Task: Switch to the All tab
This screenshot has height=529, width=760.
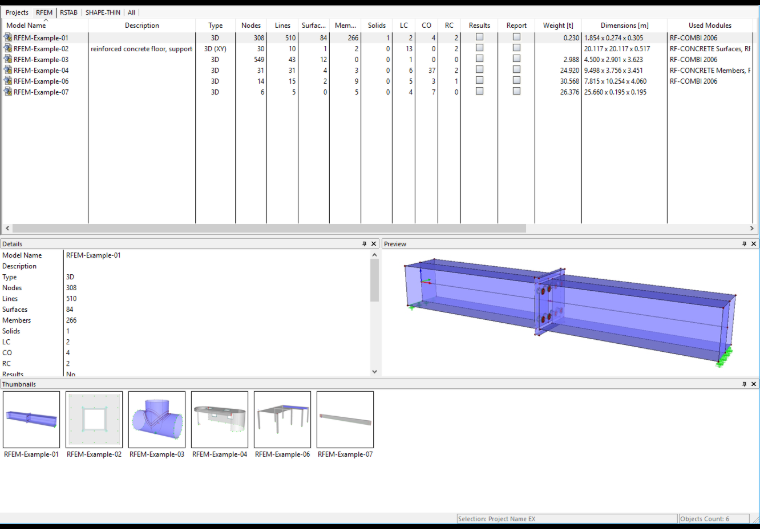Action: click(131, 13)
